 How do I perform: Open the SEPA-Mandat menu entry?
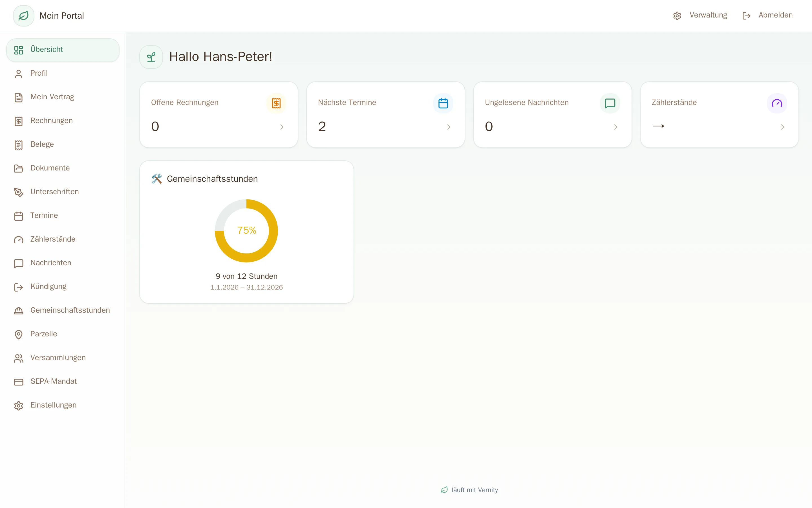tap(63, 382)
